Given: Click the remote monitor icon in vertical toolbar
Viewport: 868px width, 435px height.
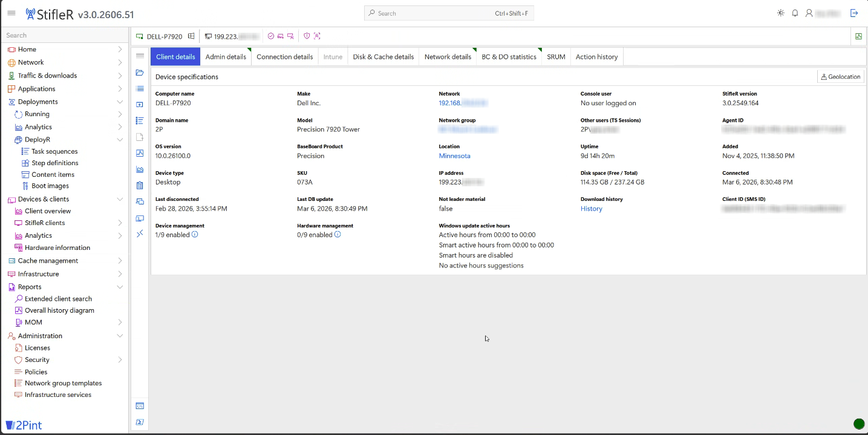Looking at the screenshot, I should 140,218.
